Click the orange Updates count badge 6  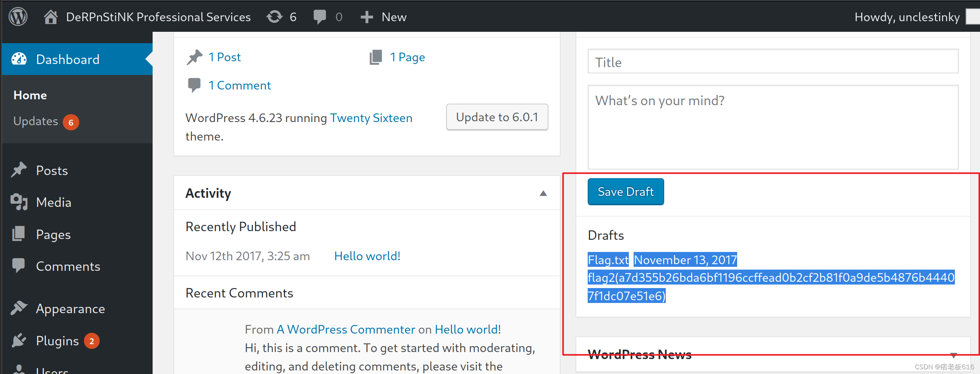point(71,122)
